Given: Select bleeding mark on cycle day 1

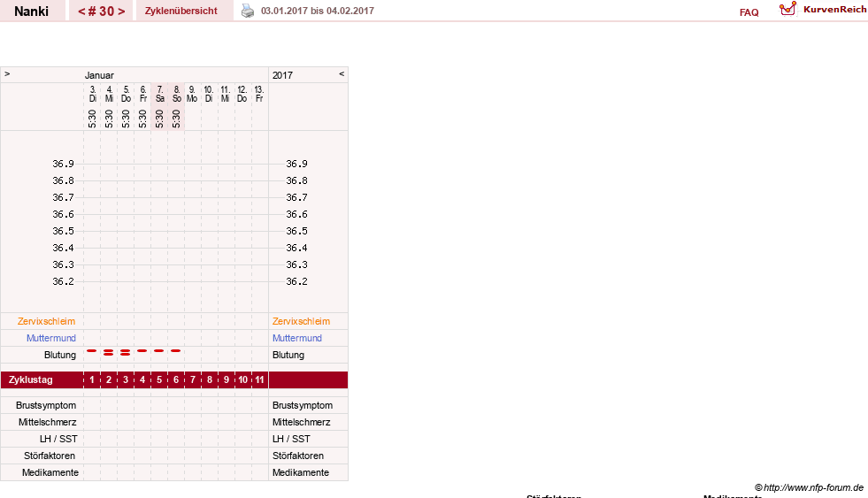Looking at the screenshot, I should point(92,351).
